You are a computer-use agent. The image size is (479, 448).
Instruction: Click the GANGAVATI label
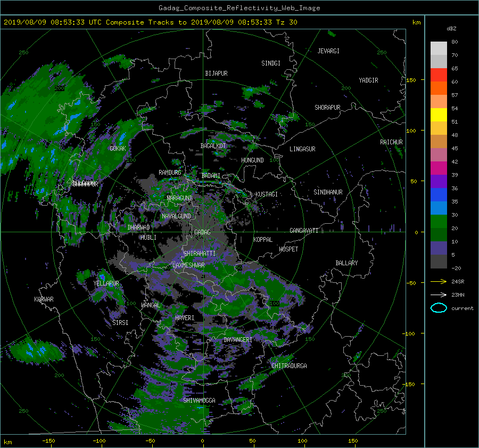(x=304, y=231)
